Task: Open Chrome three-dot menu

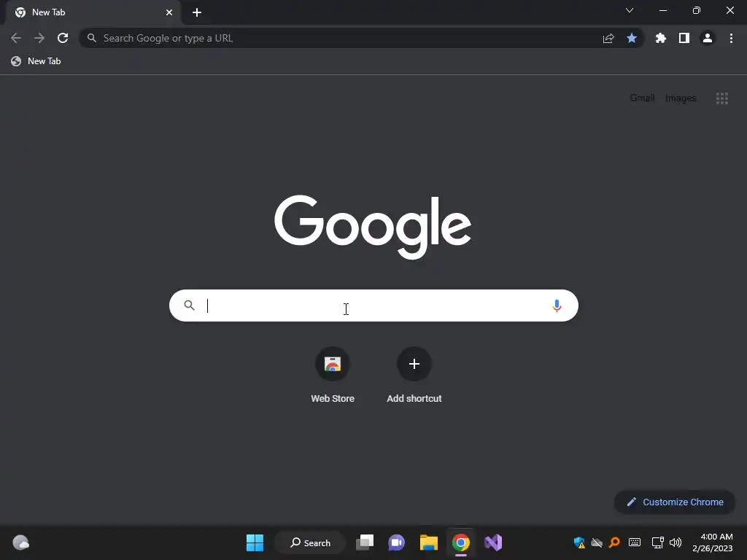Action: click(731, 38)
